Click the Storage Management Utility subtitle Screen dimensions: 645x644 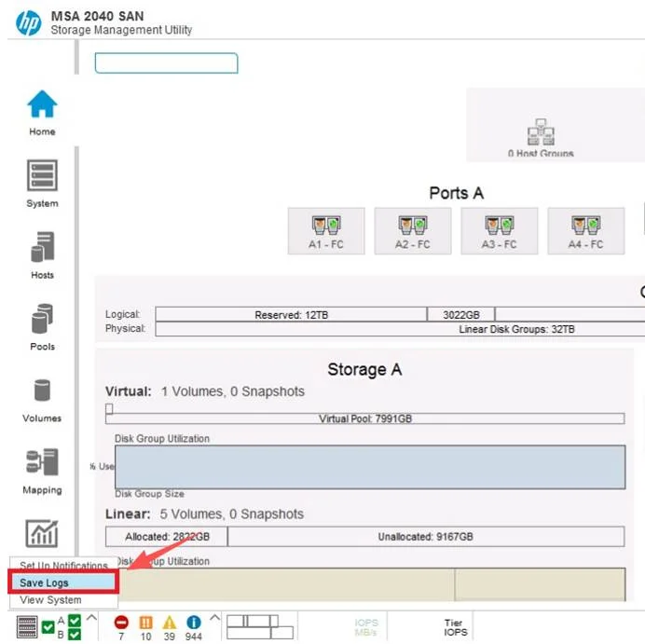point(121,30)
